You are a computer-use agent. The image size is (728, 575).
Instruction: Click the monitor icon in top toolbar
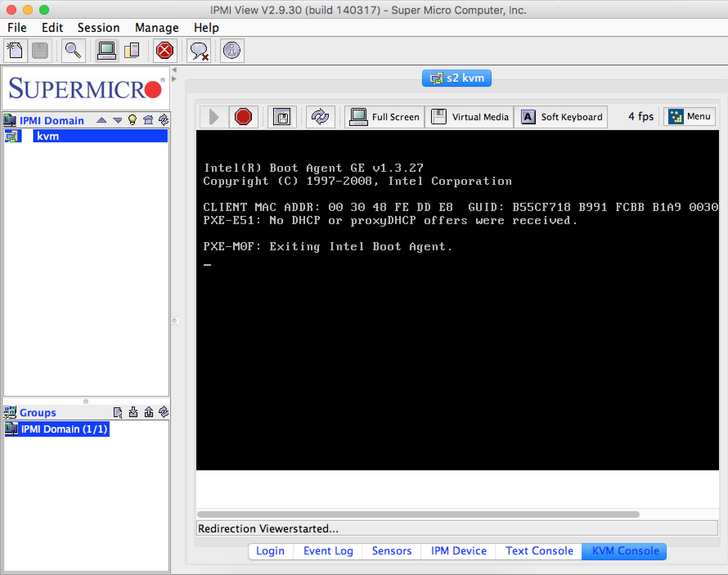click(107, 51)
